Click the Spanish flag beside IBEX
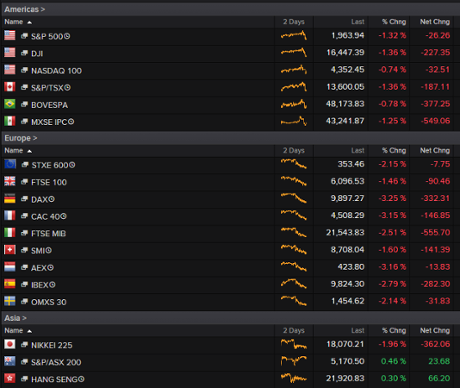Viewport: 460px width, 388px height. 10,284
